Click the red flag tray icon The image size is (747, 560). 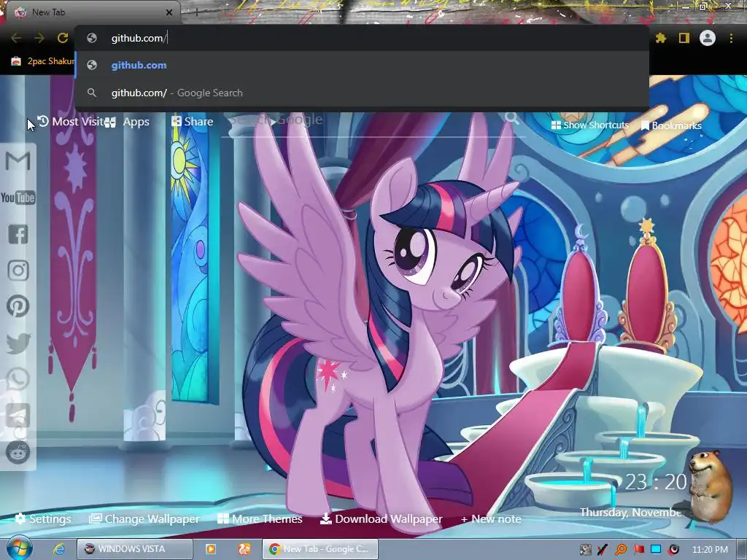point(638,550)
